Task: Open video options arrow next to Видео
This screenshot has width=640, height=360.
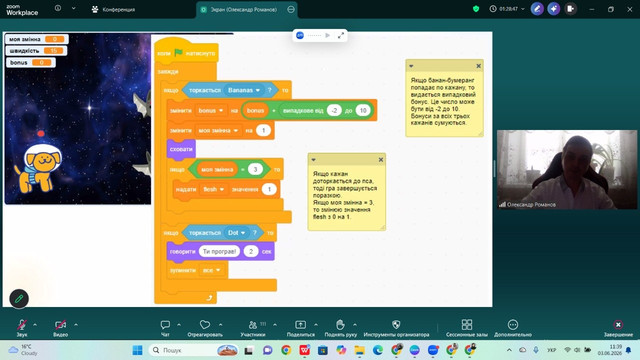Action: [x=76, y=325]
